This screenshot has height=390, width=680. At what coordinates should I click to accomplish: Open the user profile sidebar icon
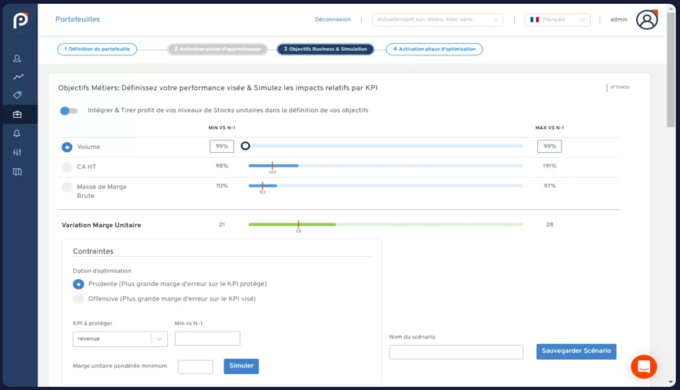coord(17,59)
